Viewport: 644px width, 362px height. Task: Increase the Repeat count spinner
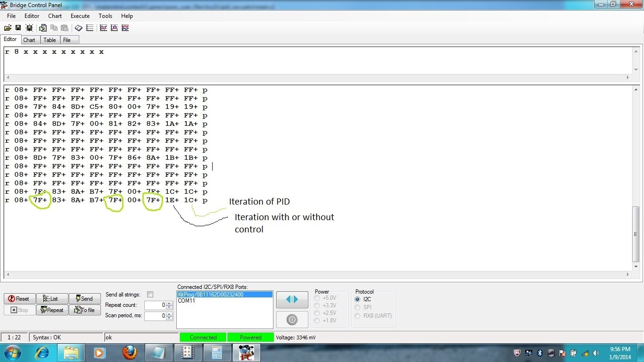(x=170, y=303)
